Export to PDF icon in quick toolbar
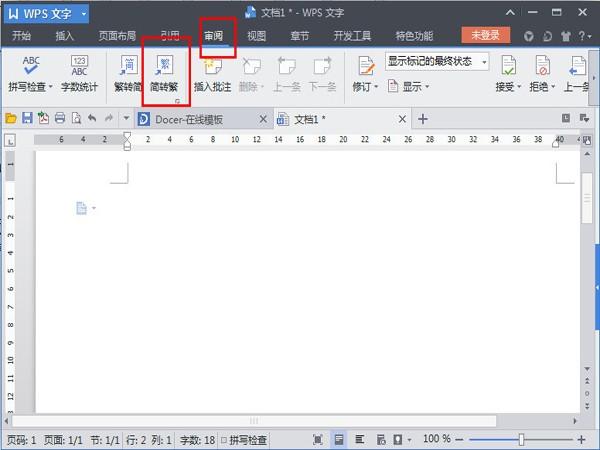The width and height of the screenshot is (600, 450). 43,118
